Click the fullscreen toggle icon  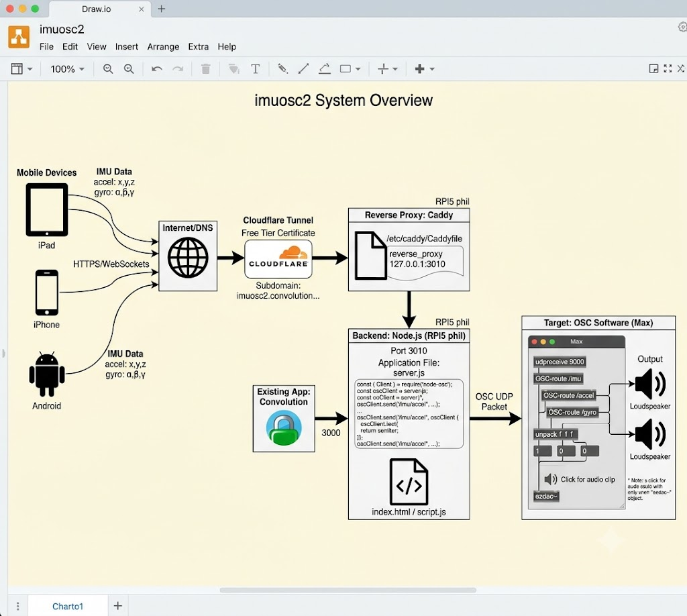click(668, 68)
